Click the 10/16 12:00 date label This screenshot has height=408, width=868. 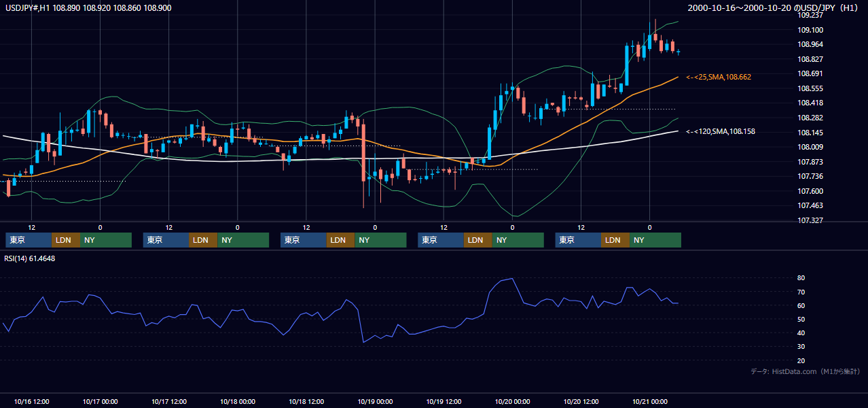(x=31, y=401)
